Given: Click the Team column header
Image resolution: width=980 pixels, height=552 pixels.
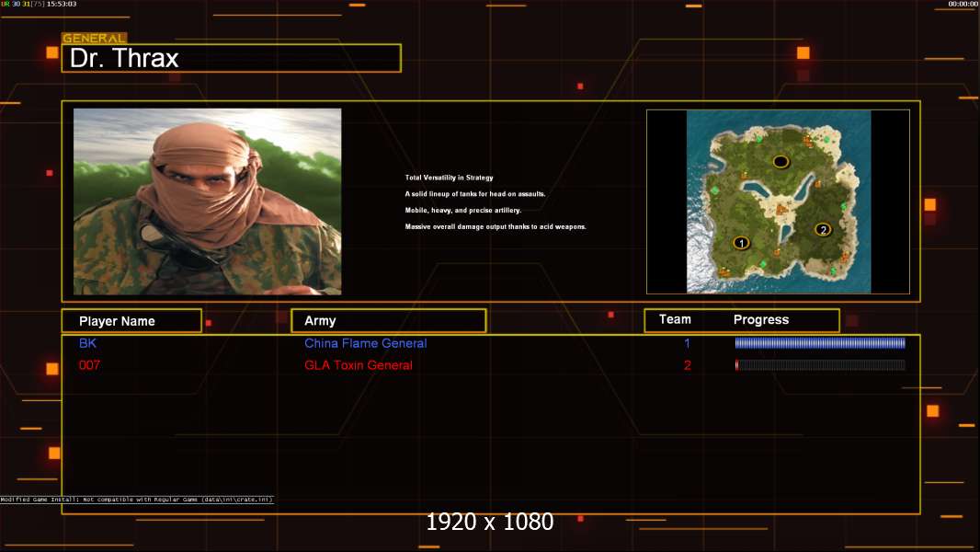Looking at the screenshot, I should point(675,319).
